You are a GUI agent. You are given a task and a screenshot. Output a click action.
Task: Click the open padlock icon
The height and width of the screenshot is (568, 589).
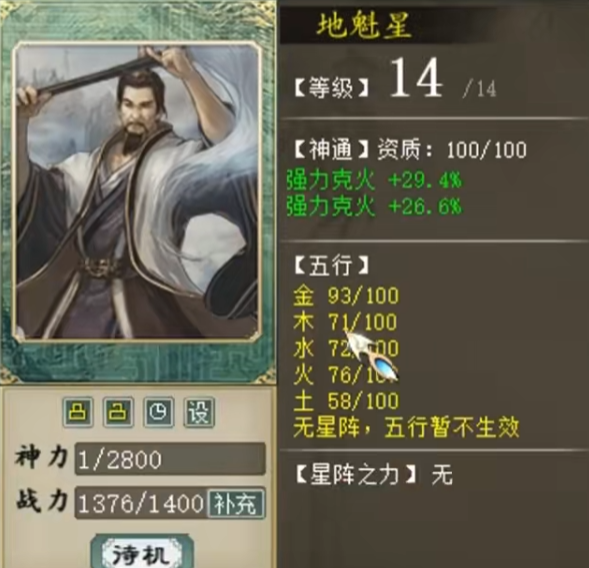[119, 412]
